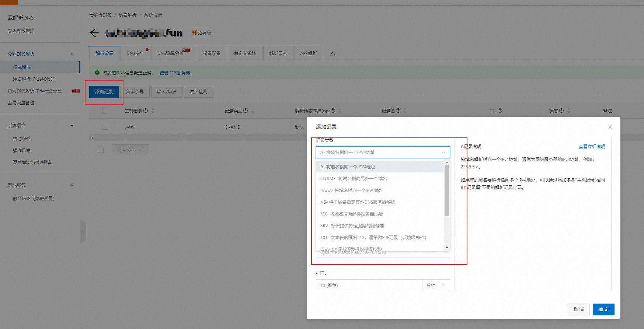The height and width of the screenshot is (329, 644).
Task: Click 取消 to cancel the dialog
Action: [579, 309]
